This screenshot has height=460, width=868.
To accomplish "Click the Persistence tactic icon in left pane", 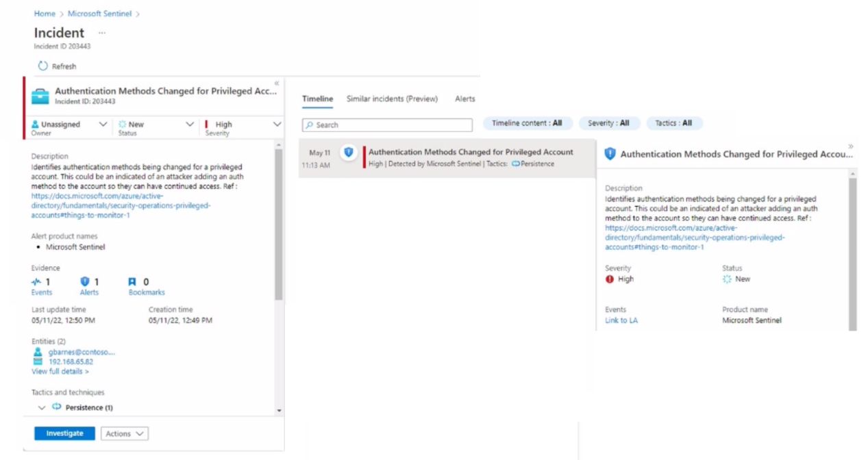I will coord(57,407).
